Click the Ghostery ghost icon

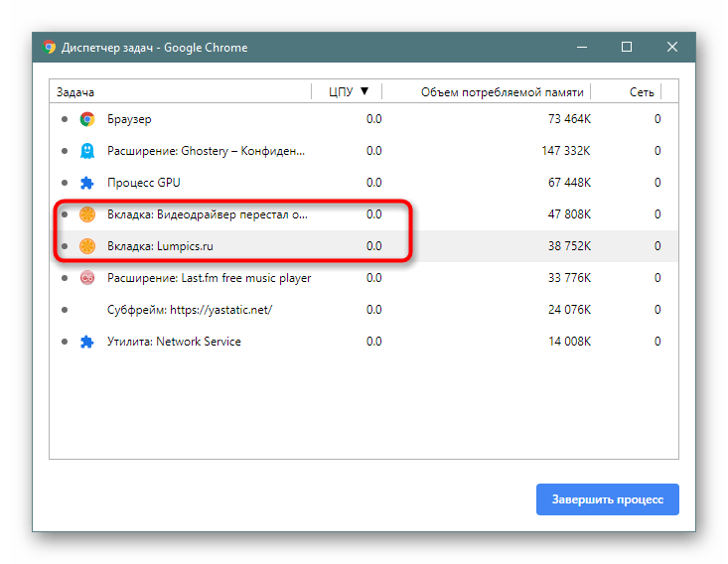tap(87, 151)
